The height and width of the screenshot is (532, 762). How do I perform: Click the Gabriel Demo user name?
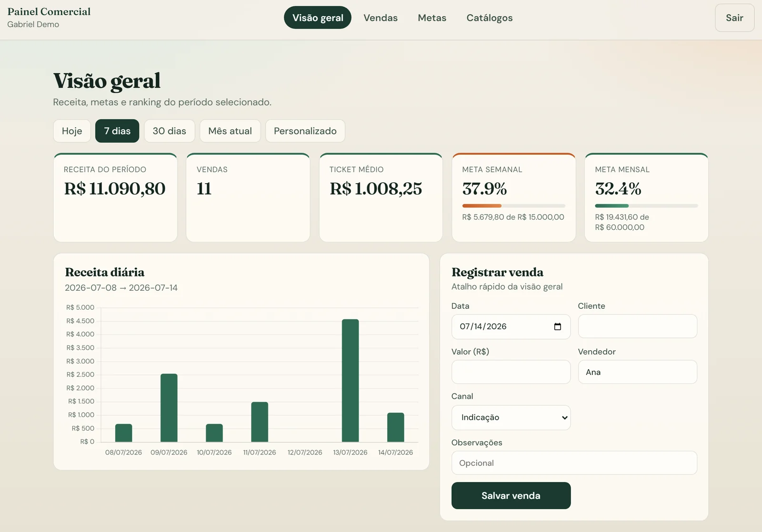33,24
